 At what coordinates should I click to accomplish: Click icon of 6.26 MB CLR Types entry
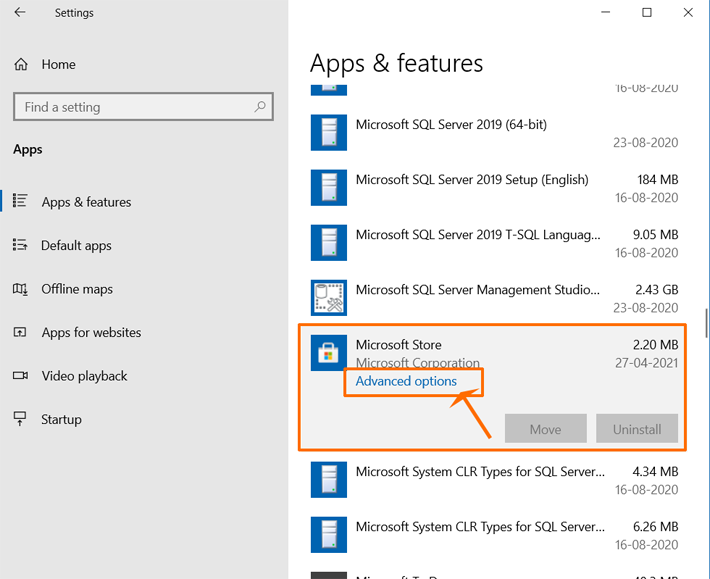pyautogui.click(x=329, y=535)
